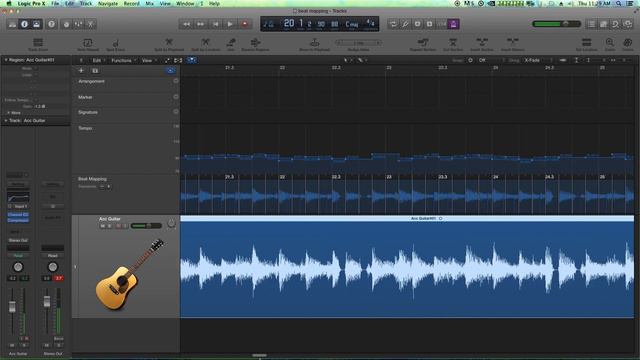The width and height of the screenshot is (640, 360).
Task: Open Quick Help question mark button
Action: point(51,24)
